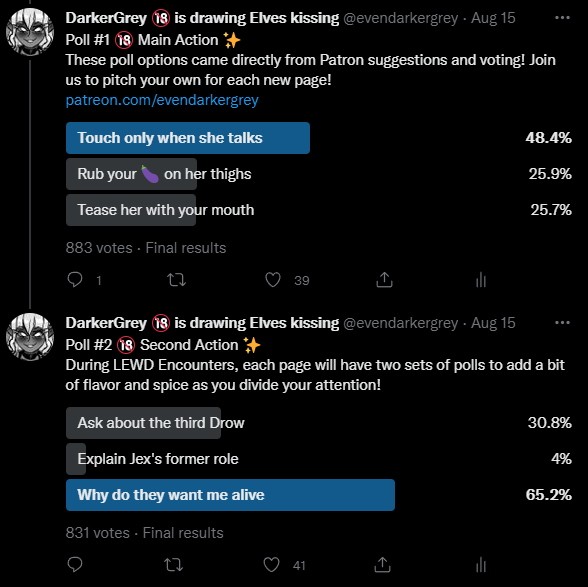Open the Aug 15 timestamp on Poll #2 tweet
Screen dimensions: 588x587
tap(493, 323)
